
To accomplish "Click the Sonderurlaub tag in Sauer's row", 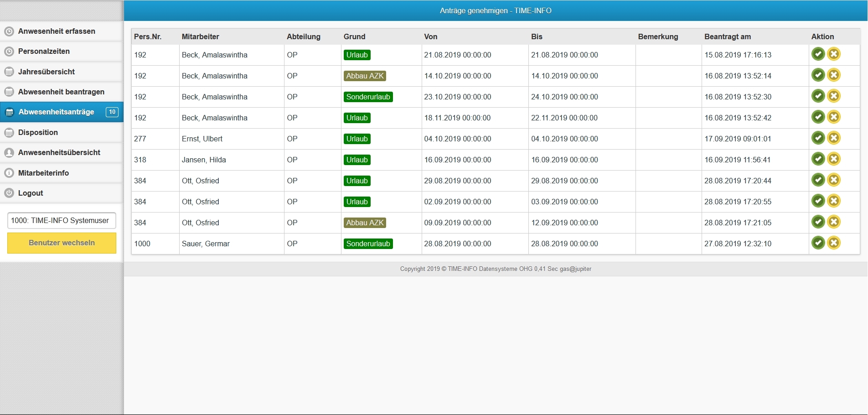I will (x=368, y=244).
